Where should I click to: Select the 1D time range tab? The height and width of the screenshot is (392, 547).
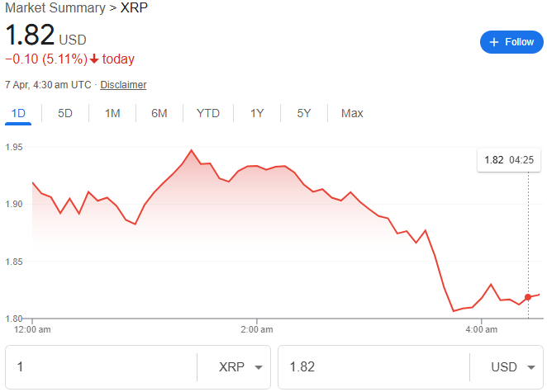[x=18, y=113]
